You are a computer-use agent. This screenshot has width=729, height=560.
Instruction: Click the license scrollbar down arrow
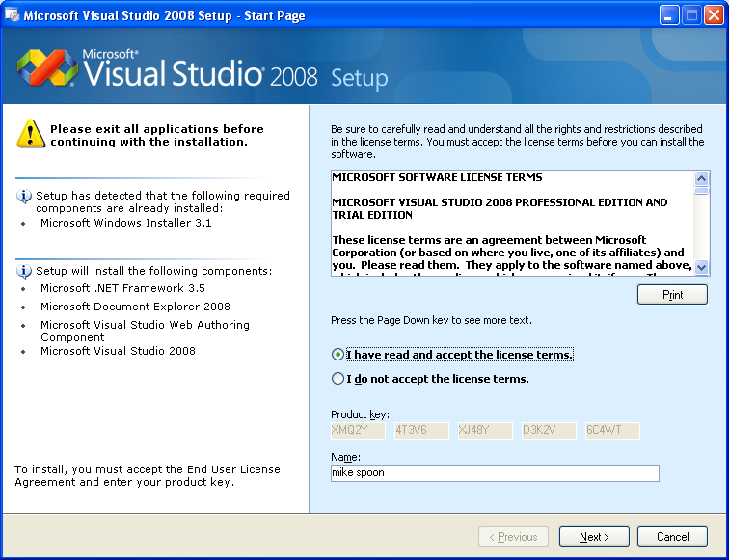point(701,267)
